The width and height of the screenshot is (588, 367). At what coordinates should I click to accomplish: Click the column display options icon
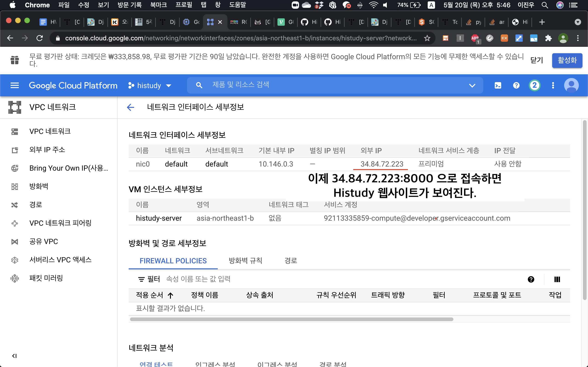click(557, 279)
